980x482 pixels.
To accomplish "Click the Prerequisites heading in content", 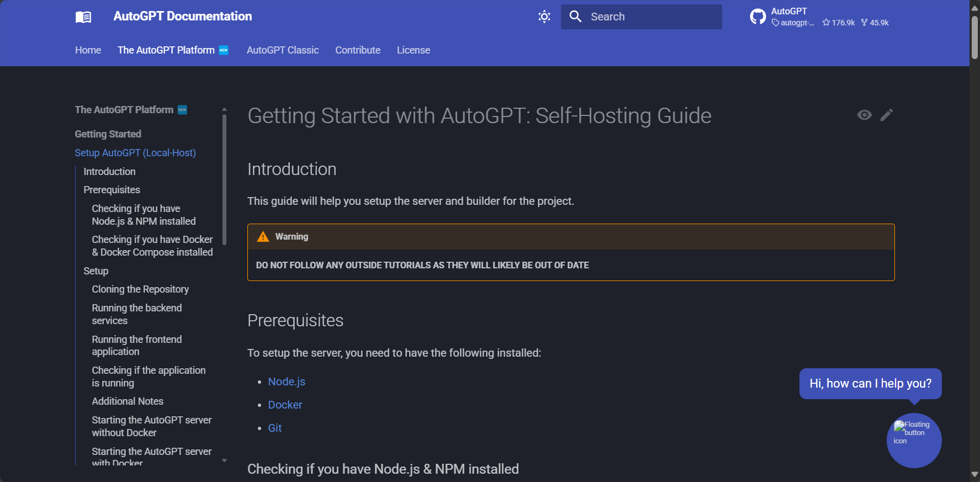I will [295, 321].
